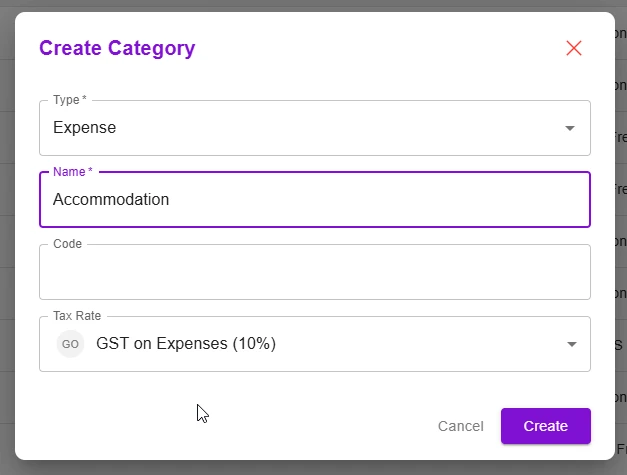The image size is (627, 475).
Task: Expand the Type dropdown arrow
Action: 570,128
